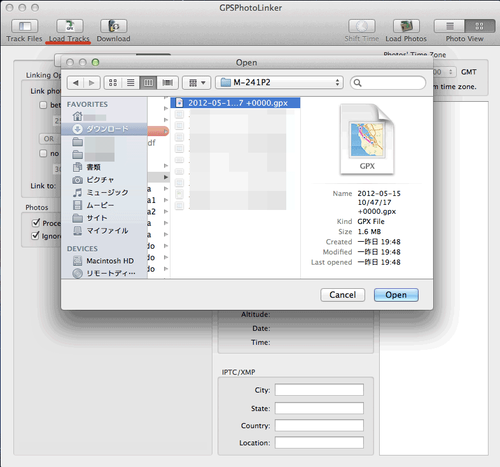Open the M-241P2 folder path dropdown
Image resolution: width=500 pixels, height=467 pixels.
coord(279,82)
